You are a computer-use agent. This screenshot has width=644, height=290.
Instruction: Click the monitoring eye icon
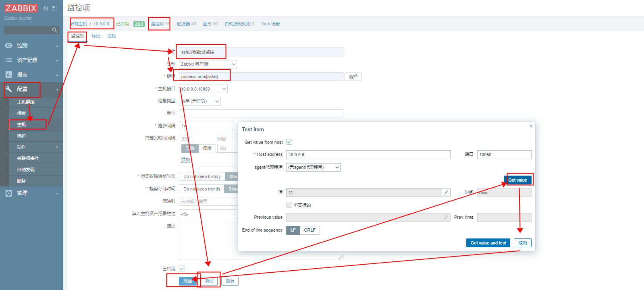(8, 46)
